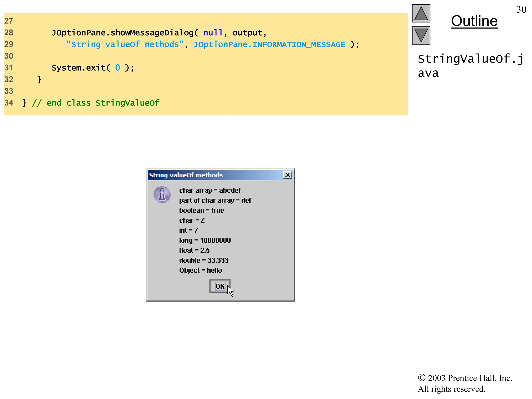532x399 pixels.
Task: Click the 'Object = hello' output line
Action: pyautogui.click(x=200, y=270)
